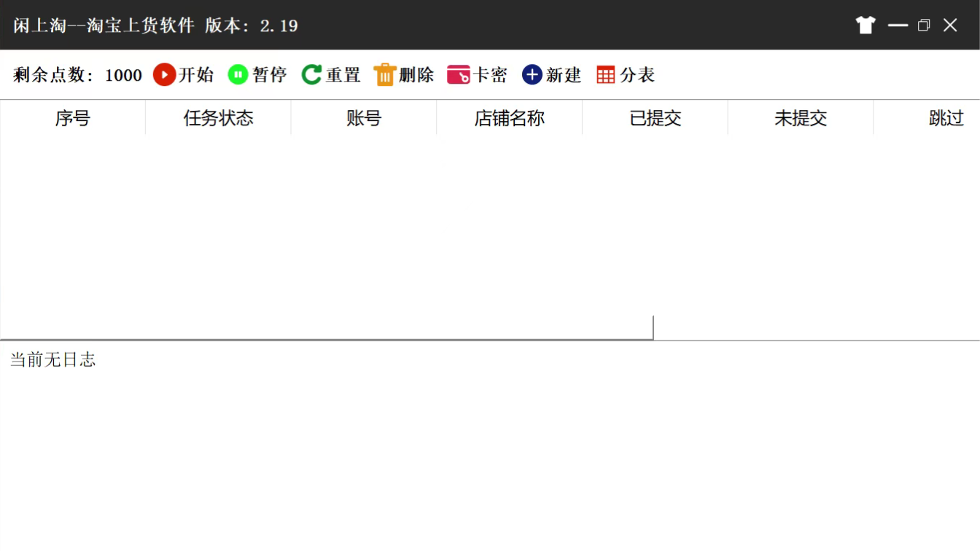Click the green Pause (暂停) icon
980x551 pixels.
click(x=238, y=74)
